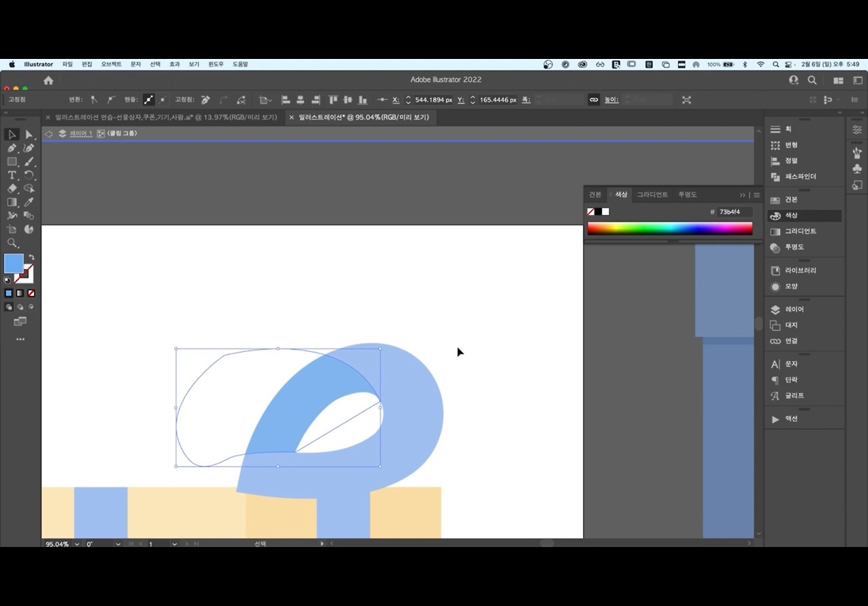
Task: Open the 효과 menu
Action: coord(174,64)
